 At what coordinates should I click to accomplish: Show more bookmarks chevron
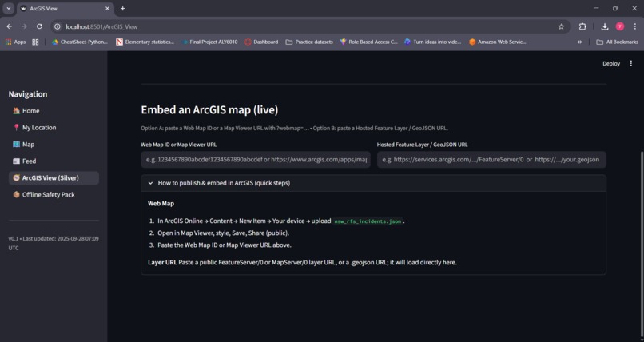click(579, 42)
